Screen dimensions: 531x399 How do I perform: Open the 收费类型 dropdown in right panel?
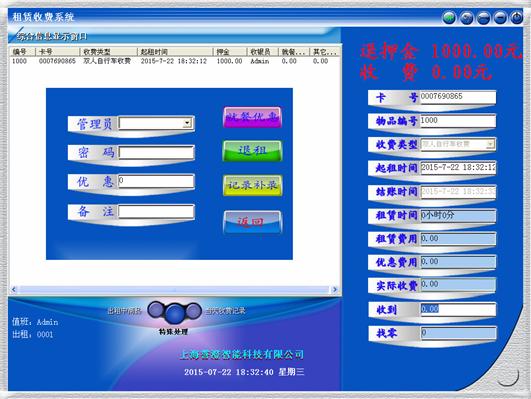point(490,144)
